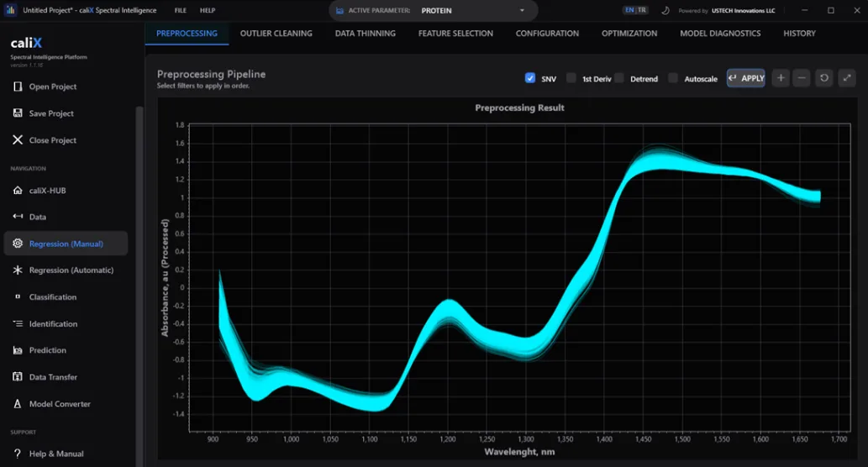868x467 pixels.
Task: Enable the Detrend checkbox
Action: click(x=619, y=78)
